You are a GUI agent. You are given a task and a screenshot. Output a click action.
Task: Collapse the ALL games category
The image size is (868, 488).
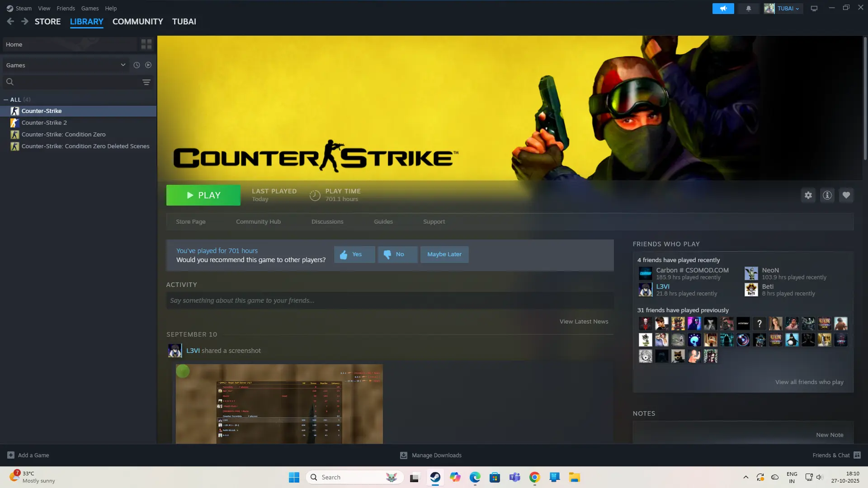click(x=6, y=99)
